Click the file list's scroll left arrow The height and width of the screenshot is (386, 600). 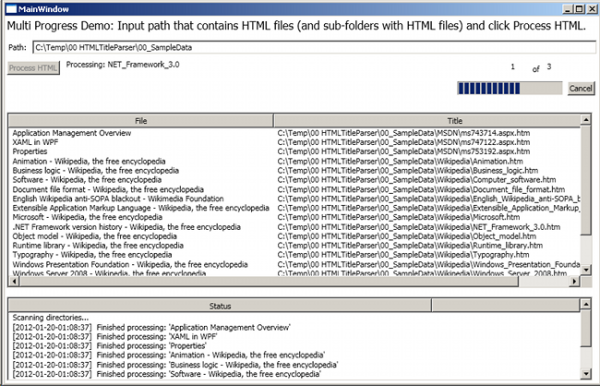tap(14, 282)
